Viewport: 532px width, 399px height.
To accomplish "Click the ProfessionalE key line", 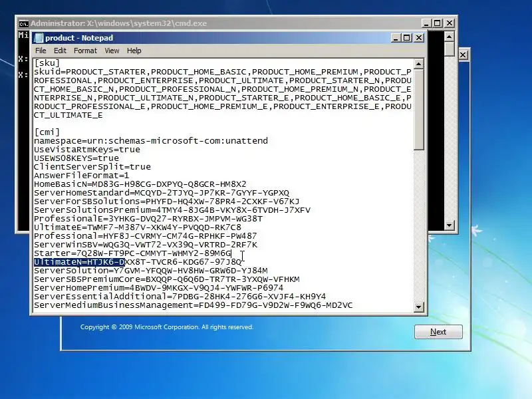I will coord(148,219).
